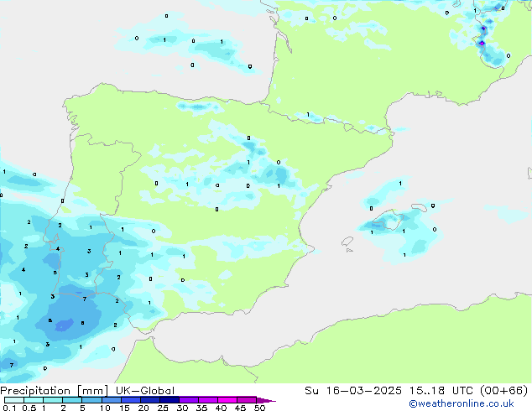Click the 'Su 16-03-2025' forecast date
The height and width of the screenshot is (411, 532).
click(x=353, y=391)
